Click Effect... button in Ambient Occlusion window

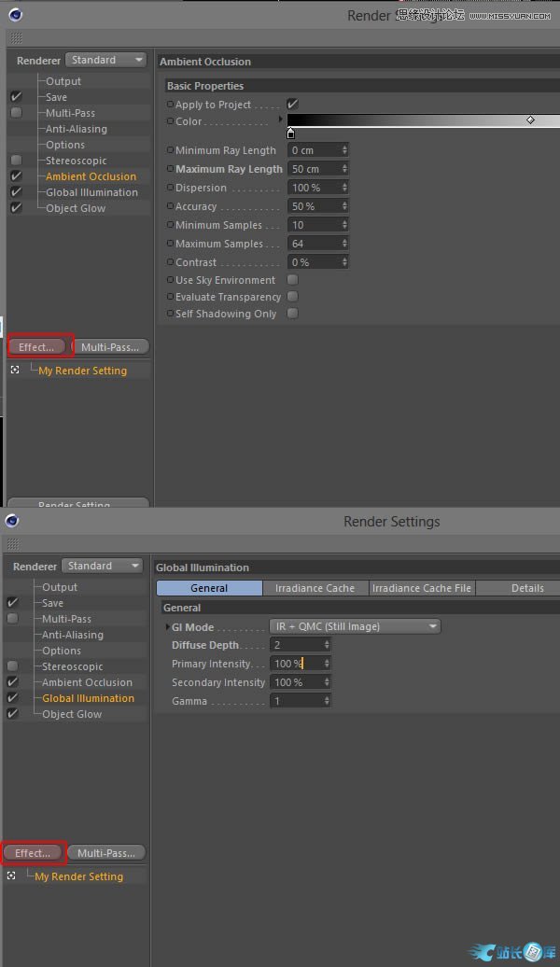click(37, 347)
